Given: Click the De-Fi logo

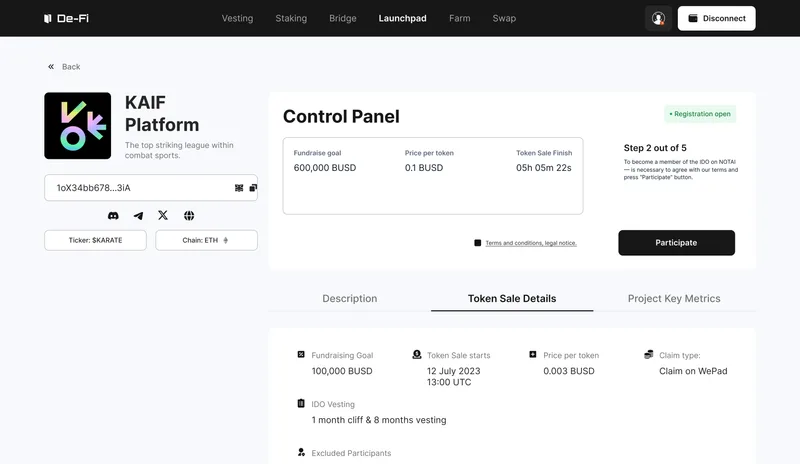Looking at the screenshot, I should tap(66, 18).
